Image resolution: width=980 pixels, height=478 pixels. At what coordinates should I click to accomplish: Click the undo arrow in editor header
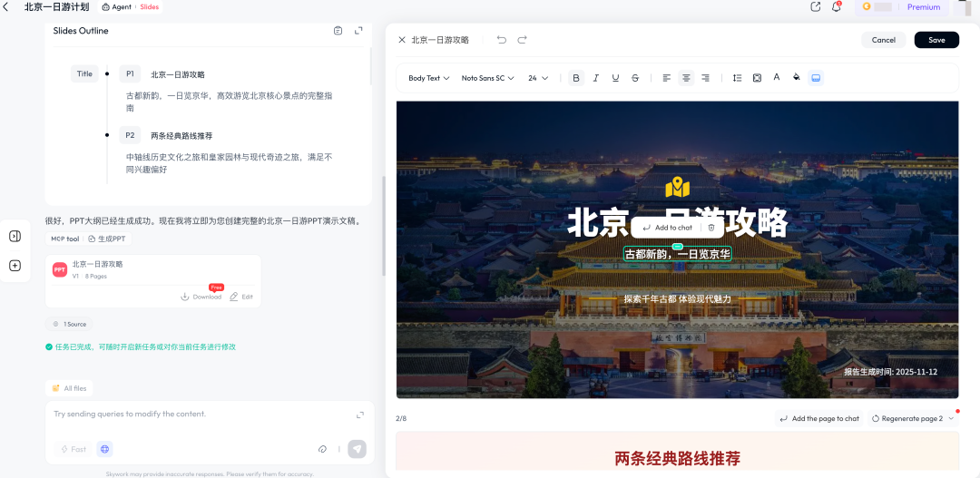pyautogui.click(x=502, y=40)
